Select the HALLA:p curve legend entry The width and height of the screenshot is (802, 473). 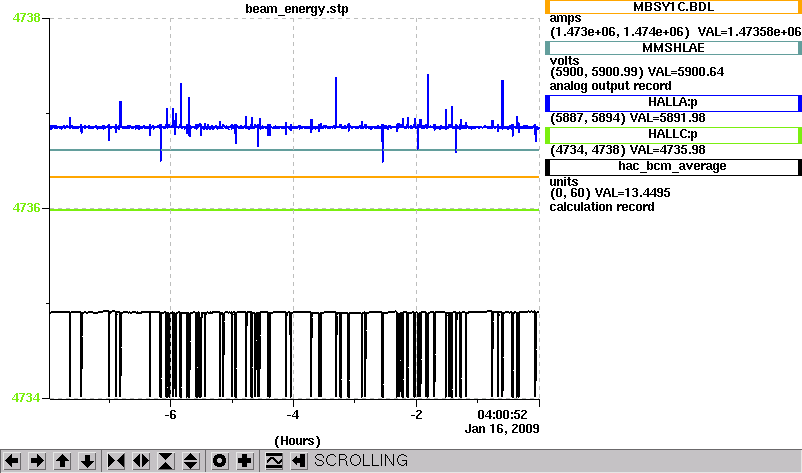pyautogui.click(x=673, y=103)
